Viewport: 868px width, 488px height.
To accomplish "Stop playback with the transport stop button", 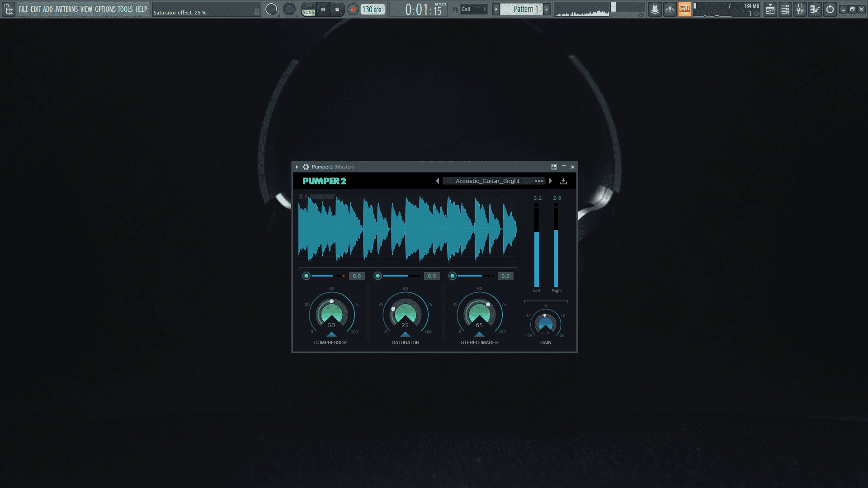I will (x=337, y=9).
